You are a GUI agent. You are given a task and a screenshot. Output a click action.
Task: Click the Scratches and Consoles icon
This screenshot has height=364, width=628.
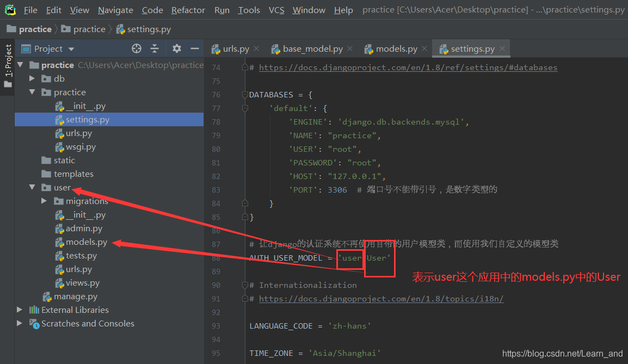(34, 324)
